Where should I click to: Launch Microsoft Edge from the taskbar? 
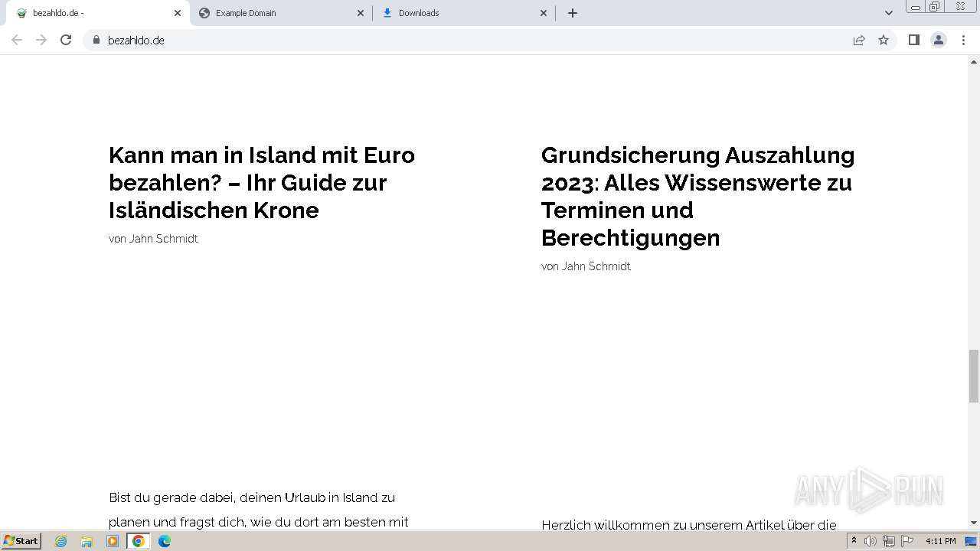165,541
